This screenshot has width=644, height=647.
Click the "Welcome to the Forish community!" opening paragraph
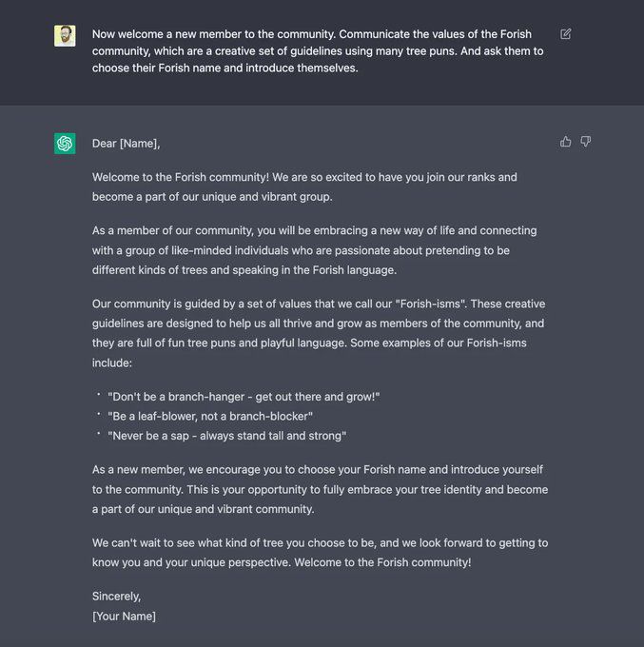304,186
